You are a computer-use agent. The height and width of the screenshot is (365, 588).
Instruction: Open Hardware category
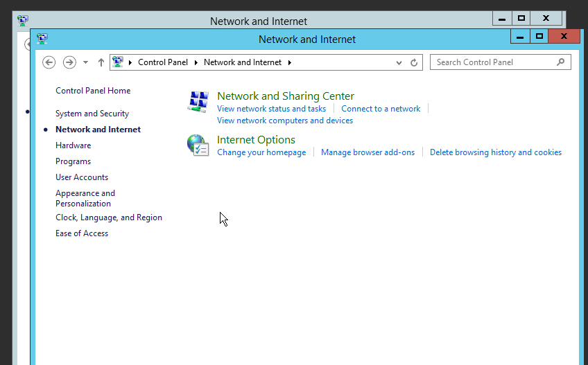coord(73,145)
